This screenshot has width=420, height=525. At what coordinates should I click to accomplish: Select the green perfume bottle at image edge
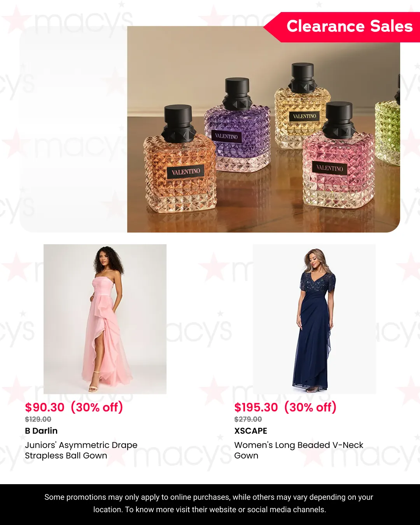tap(388, 124)
